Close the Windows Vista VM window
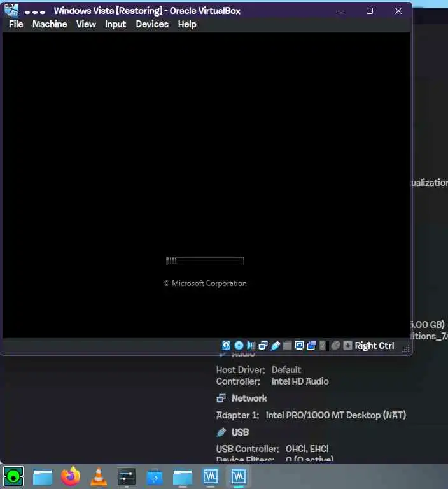This screenshot has height=489, width=448. [398, 11]
